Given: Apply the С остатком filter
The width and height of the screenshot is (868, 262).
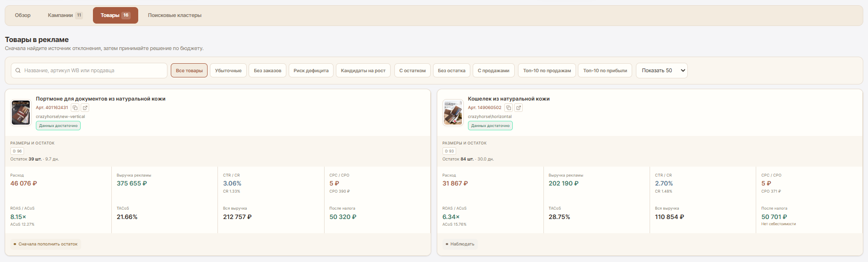Looking at the screenshot, I should pyautogui.click(x=412, y=70).
